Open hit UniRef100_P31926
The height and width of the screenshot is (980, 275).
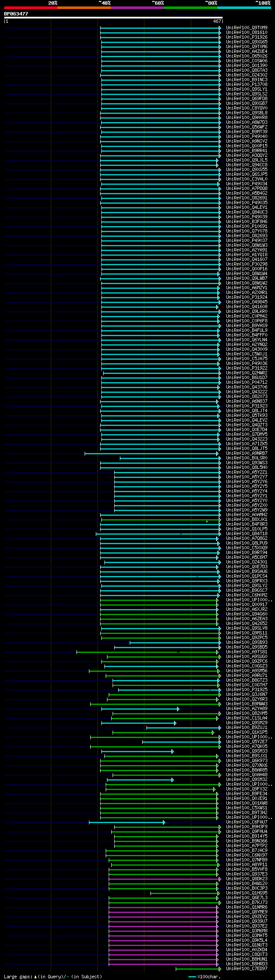247,37
